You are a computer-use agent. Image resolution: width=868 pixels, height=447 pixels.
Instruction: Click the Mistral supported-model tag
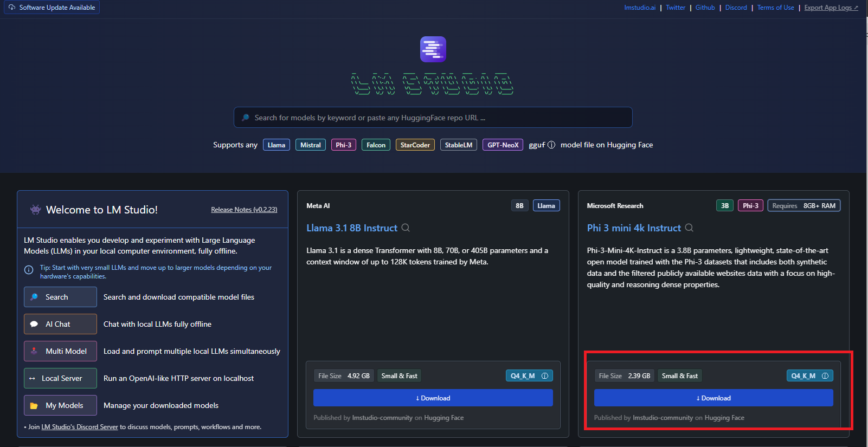point(311,145)
